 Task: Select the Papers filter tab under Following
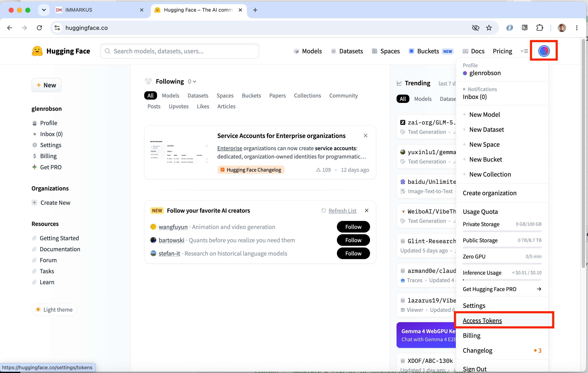pos(277,95)
